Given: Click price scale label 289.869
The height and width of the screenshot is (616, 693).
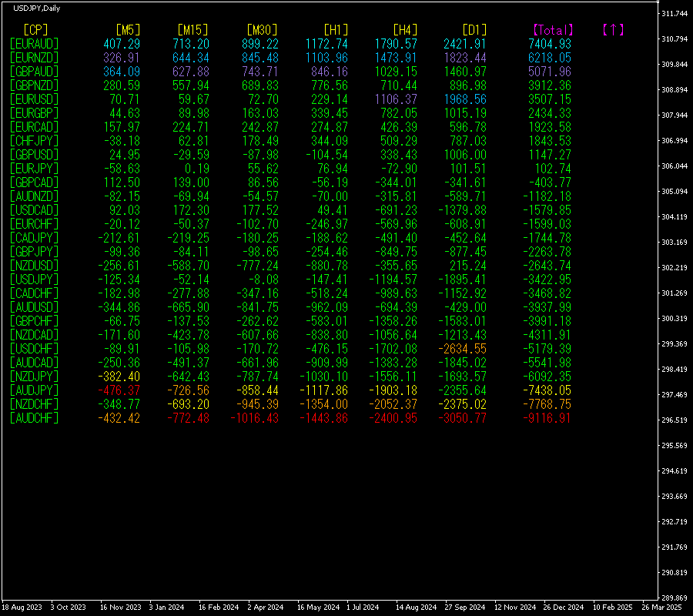Looking at the screenshot, I should (675, 598).
